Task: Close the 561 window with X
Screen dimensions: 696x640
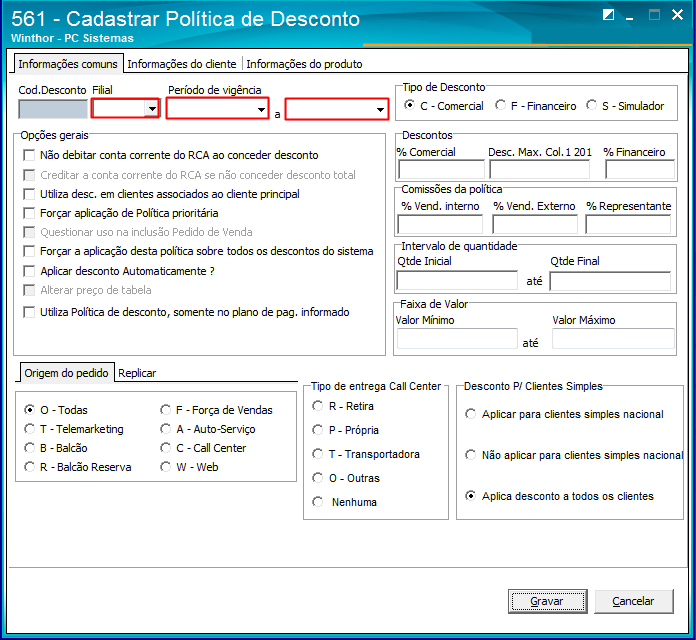Action: click(677, 15)
